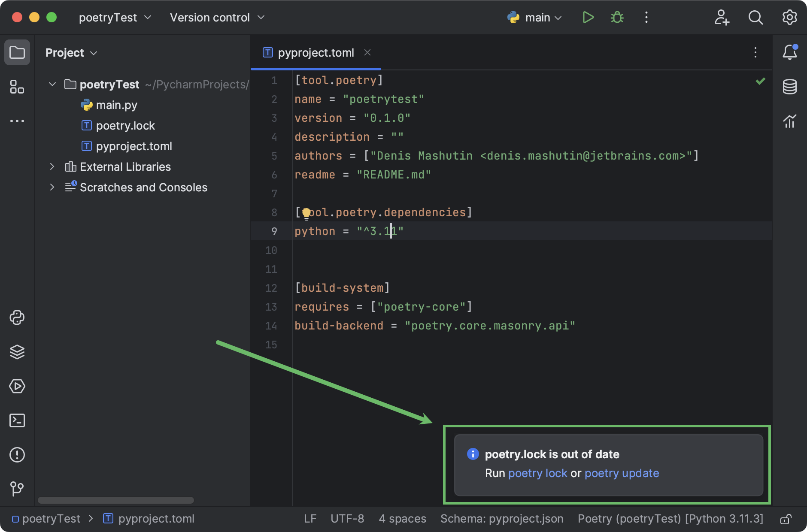Open Search Everywhere with the magnifier icon
807x532 pixels.
pyautogui.click(x=755, y=18)
